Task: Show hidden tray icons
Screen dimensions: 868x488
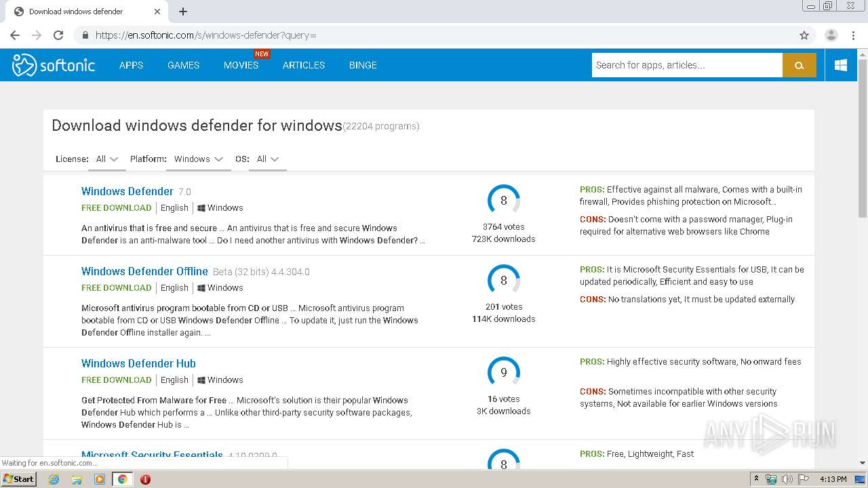Action: pos(756,479)
